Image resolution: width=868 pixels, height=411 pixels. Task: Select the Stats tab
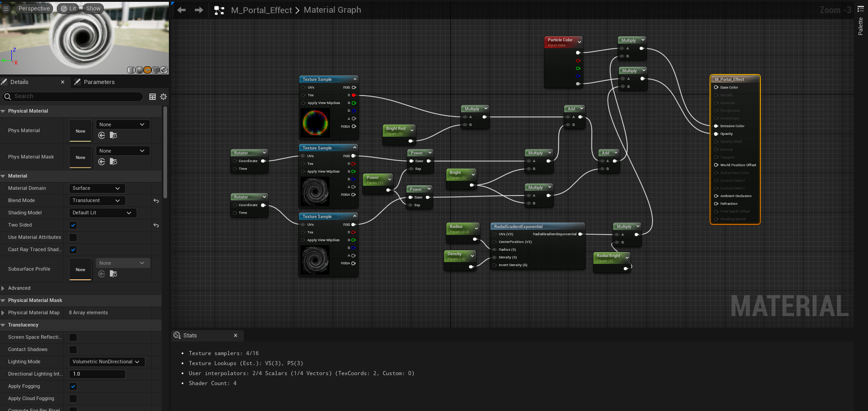[x=190, y=336]
